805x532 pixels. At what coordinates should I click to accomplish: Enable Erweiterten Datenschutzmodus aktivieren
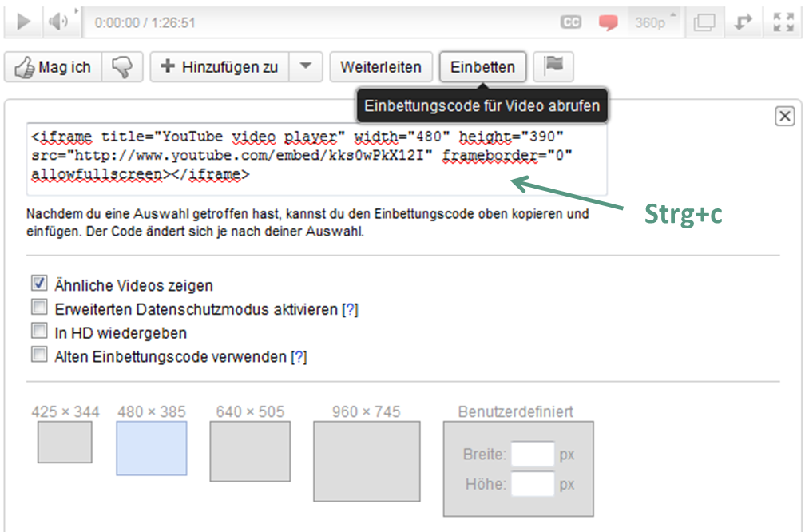39,307
